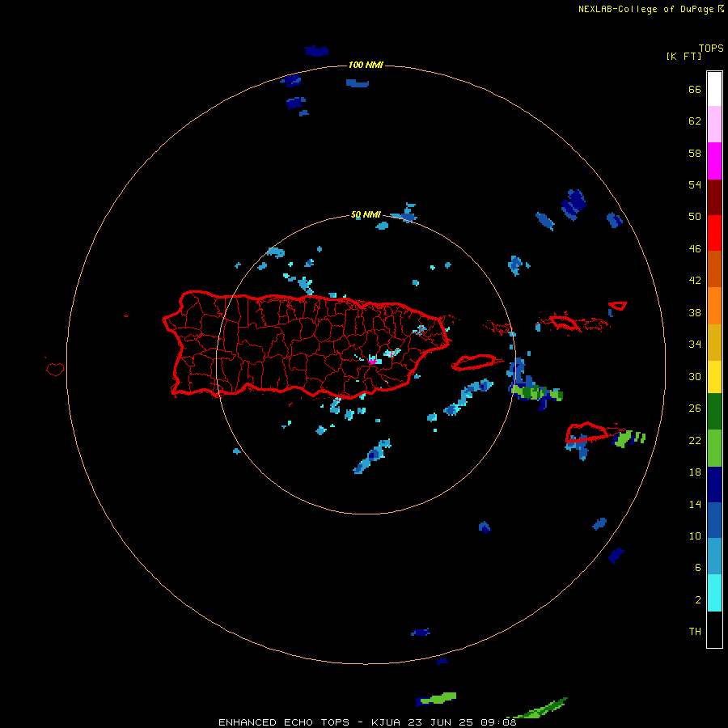Click the green echo band east of Vieques

[536, 393]
